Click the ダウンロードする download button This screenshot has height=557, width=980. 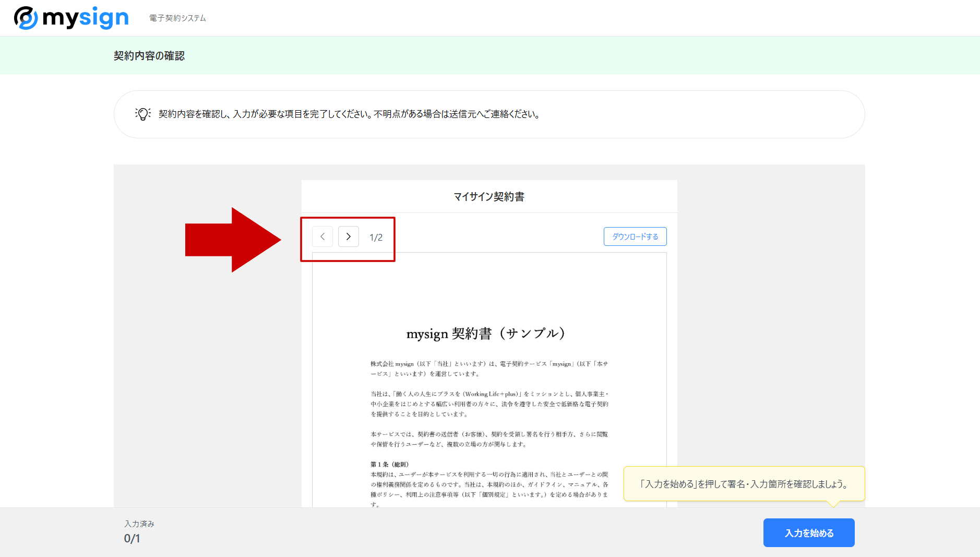pyautogui.click(x=635, y=236)
